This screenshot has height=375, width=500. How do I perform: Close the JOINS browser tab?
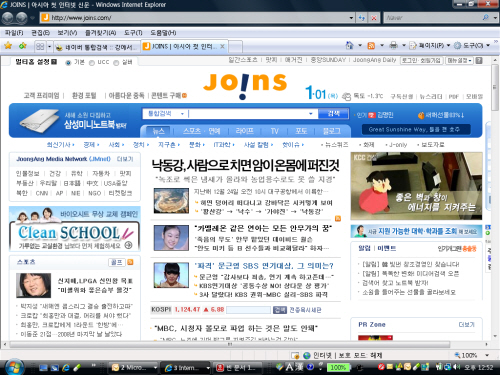pyautogui.click(x=222, y=46)
